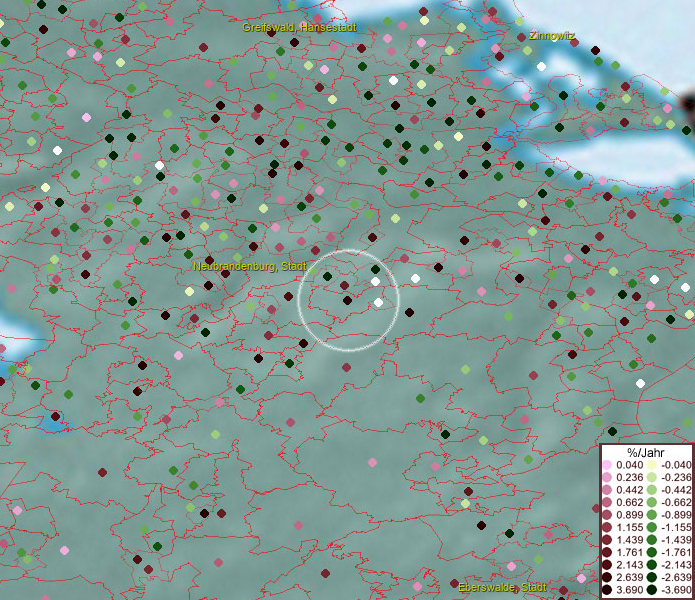This screenshot has width=695, height=600.
Task: Click the %/Jahr legend title
Action: coord(646,452)
